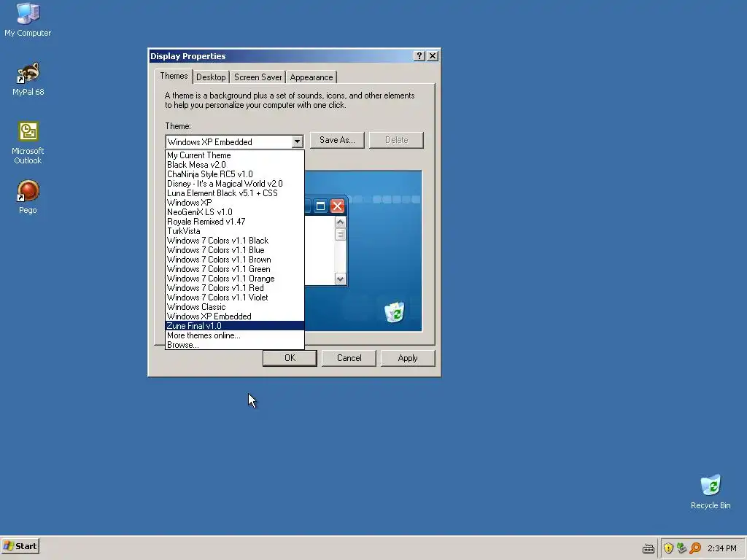Image resolution: width=747 pixels, height=560 pixels.
Task: Click the security shield tray icon
Action: click(x=668, y=548)
